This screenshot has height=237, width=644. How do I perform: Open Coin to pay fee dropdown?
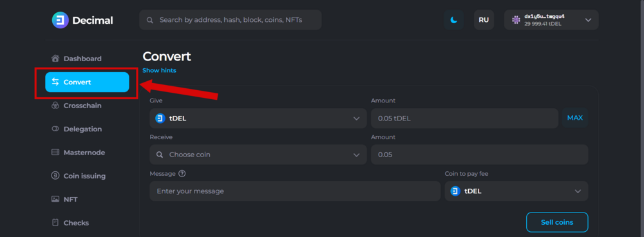(516, 191)
